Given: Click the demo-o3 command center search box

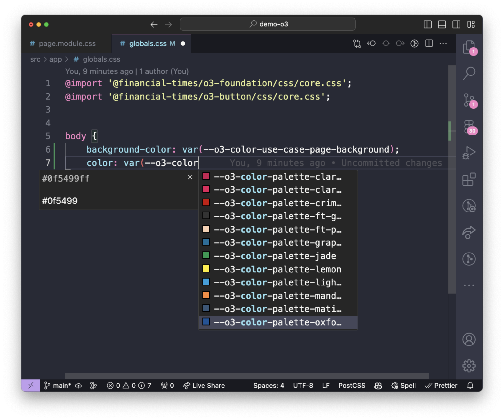Looking at the screenshot, I should coord(267,24).
